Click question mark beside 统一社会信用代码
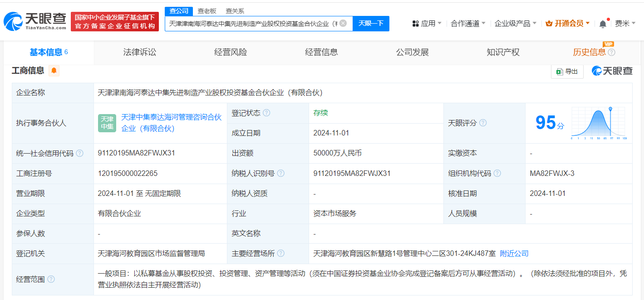Viewport: 644px width, 300px height. coord(80,154)
